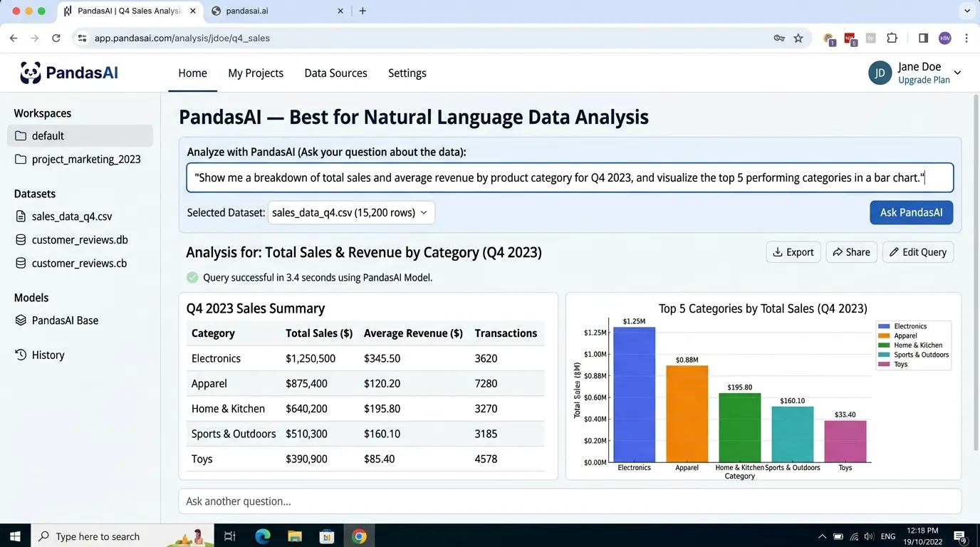
Task: Open Microsoft Store from the taskbar
Action: [x=327, y=536]
